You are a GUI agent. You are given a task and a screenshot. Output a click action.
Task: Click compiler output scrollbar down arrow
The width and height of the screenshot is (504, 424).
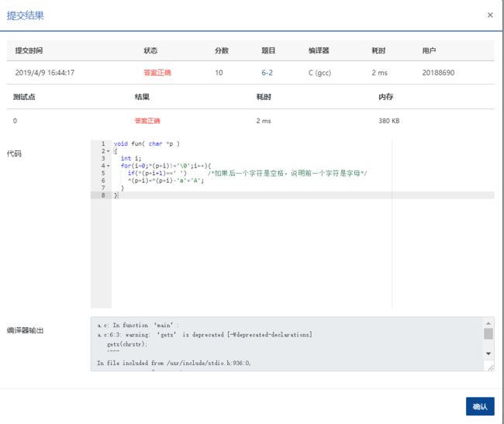pyautogui.click(x=488, y=353)
